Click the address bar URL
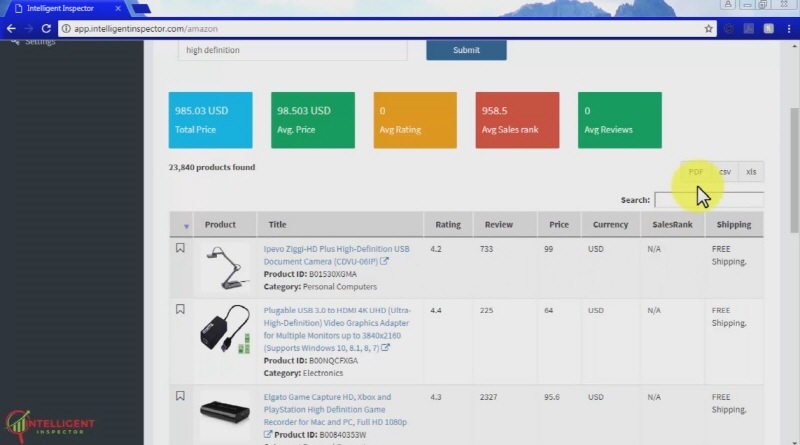The height and width of the screenshot is (445, 800). pos(146,29)
